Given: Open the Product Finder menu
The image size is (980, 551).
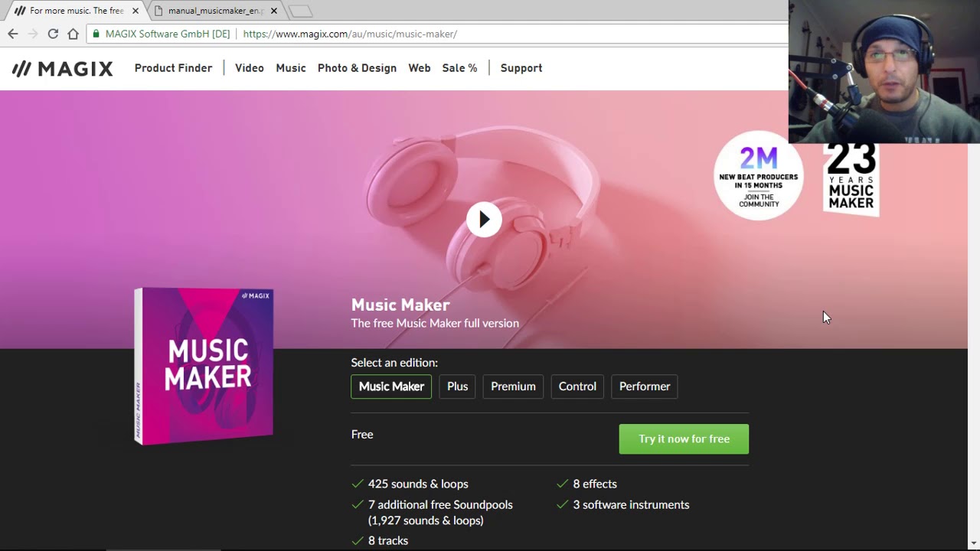Looking at the screenshot, I should tap(173, 68).
